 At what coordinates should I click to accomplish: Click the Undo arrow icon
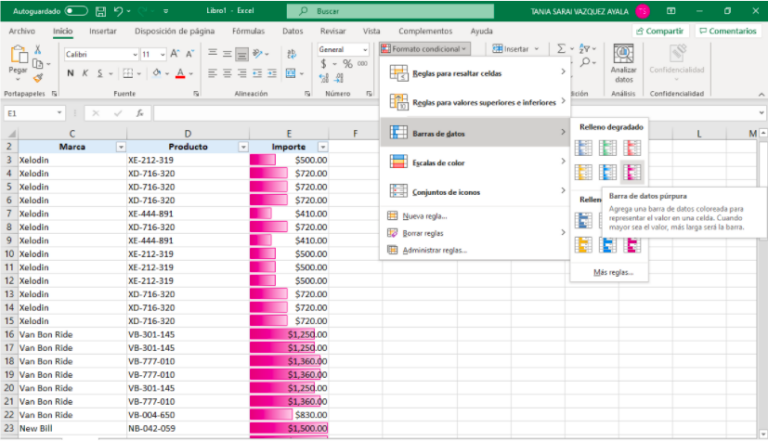coord(118,11)
